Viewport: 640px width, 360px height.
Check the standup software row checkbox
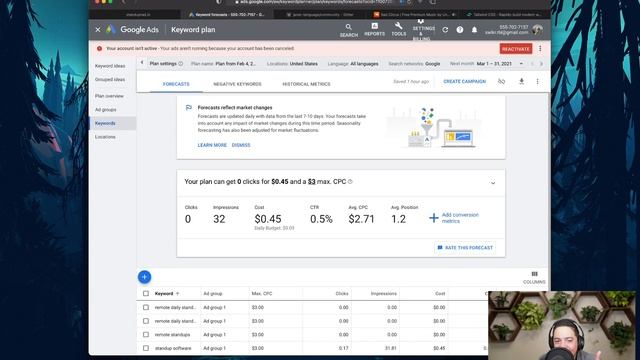(x=146, y=348)
